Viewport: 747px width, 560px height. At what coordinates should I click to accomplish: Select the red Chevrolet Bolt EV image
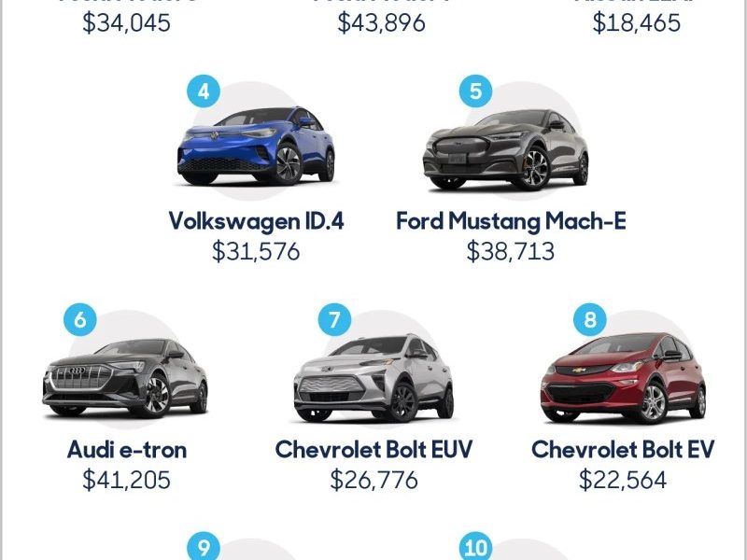(x=623, y=378)
